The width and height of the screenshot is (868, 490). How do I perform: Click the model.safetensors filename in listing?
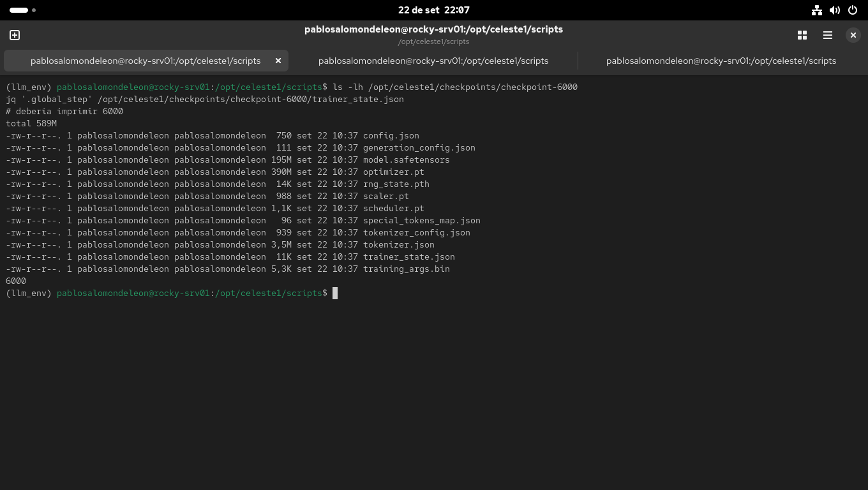(406, 160)
